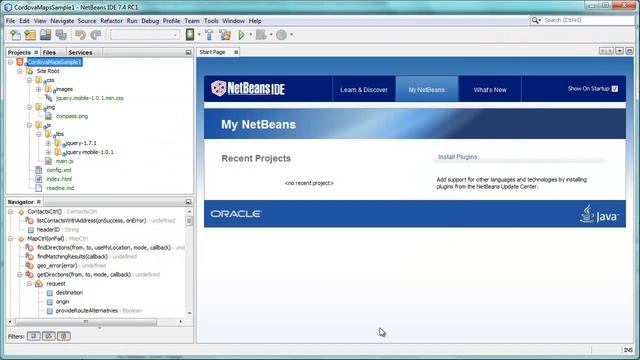The image size is (640, 360).
Task: Select the mobile device browser icon
Action: pyautogui.click(x=190, y=35)
